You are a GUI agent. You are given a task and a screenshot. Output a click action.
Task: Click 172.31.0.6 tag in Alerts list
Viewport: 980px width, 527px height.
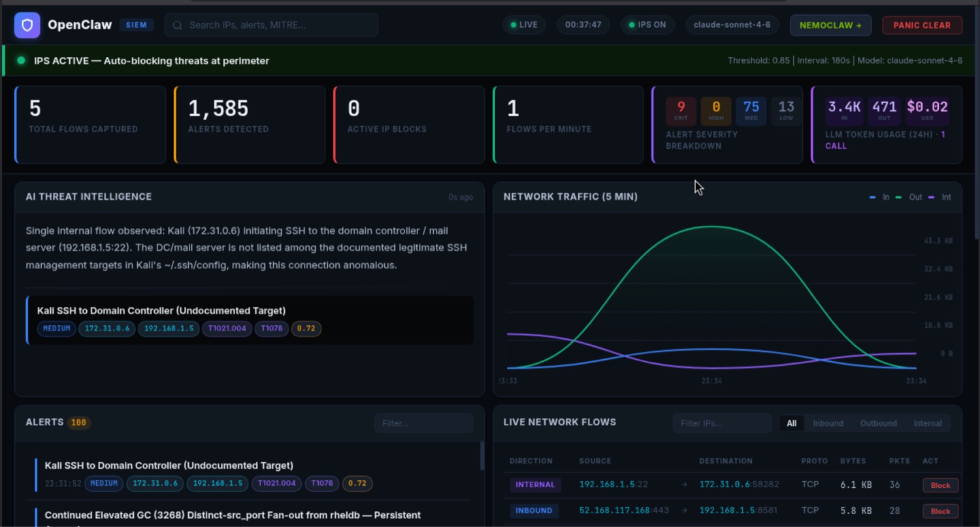155,484
